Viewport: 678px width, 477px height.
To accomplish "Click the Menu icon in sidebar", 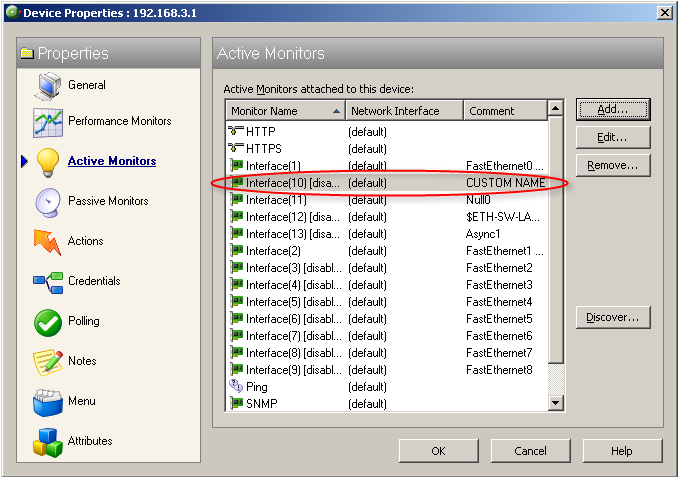I will pos(49,402).
